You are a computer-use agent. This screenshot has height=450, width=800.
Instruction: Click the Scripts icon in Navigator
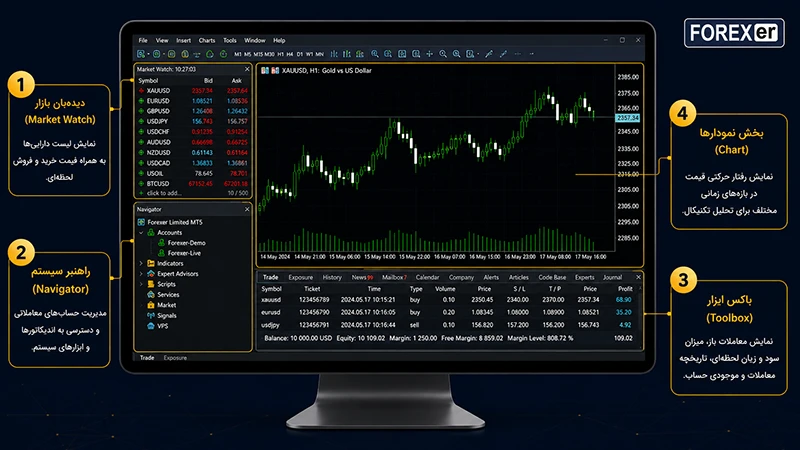151,284
